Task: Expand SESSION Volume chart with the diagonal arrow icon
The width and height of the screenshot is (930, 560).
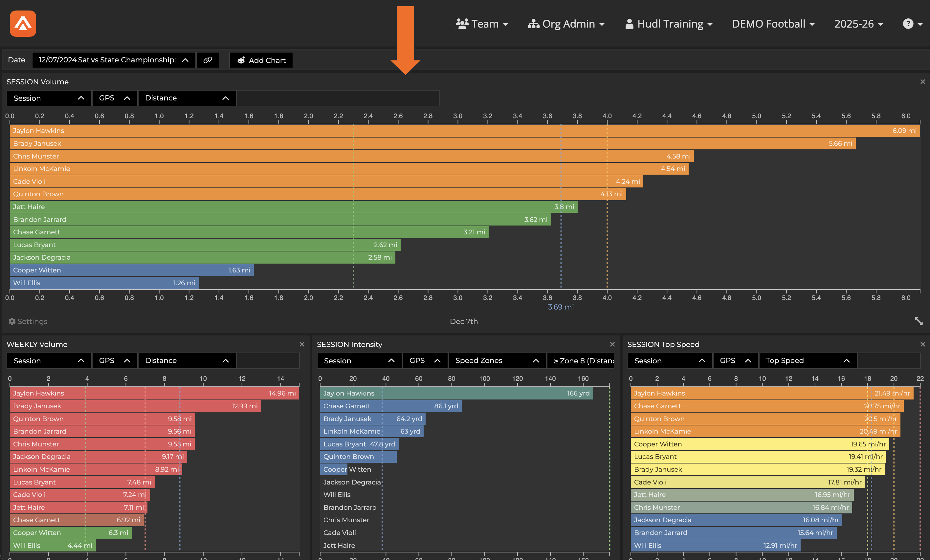Action: pyautogui.click(x=919, y=321)
